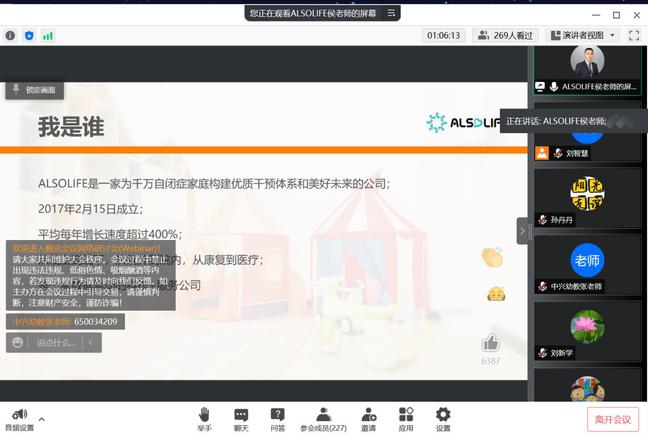This screenshot has height=437, width=648.
Task: Click the blue security shield icon
Action: [x=29, y=35]
